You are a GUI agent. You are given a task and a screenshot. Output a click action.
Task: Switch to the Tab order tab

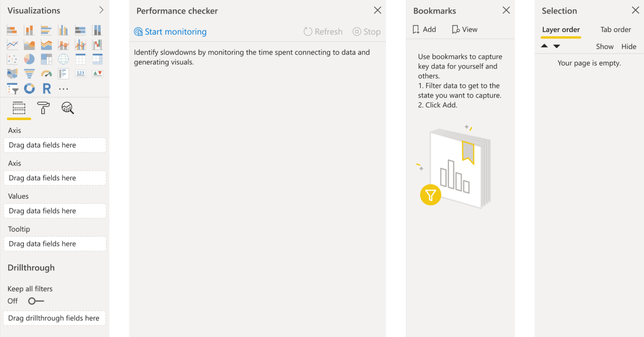tap(615, 30)
